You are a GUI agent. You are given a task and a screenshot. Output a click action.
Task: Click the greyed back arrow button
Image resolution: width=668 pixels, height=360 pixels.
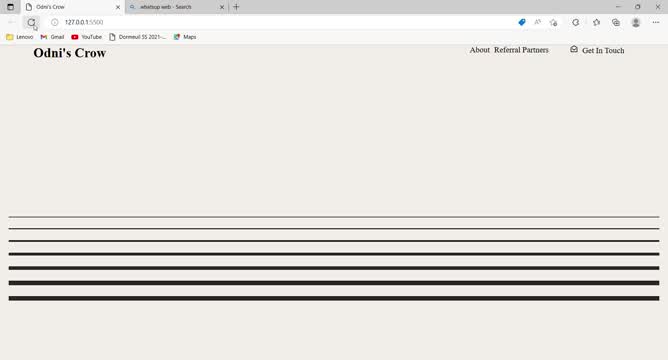tap(12, 22)
